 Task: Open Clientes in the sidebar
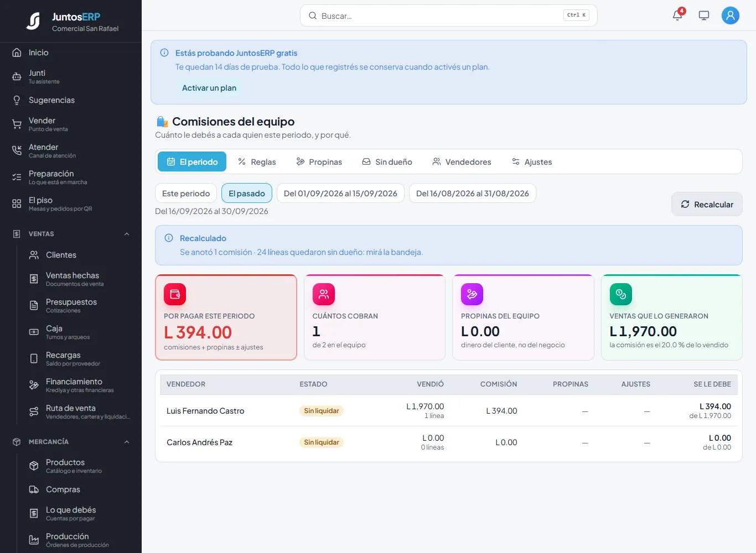[x=79, y=255]
